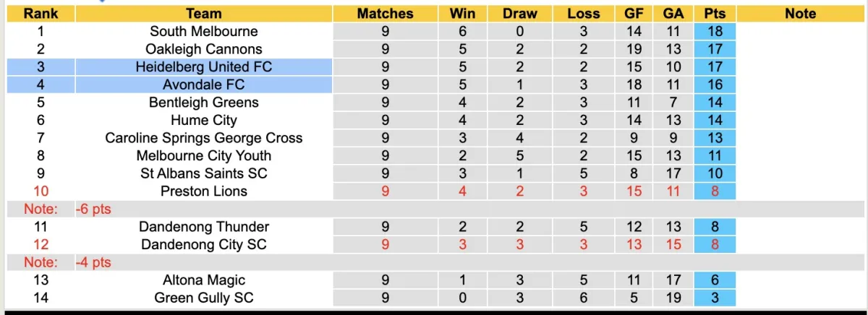
Task: Select Avondale FC team name
Action: pyautogui.click(x=203, y=85)
